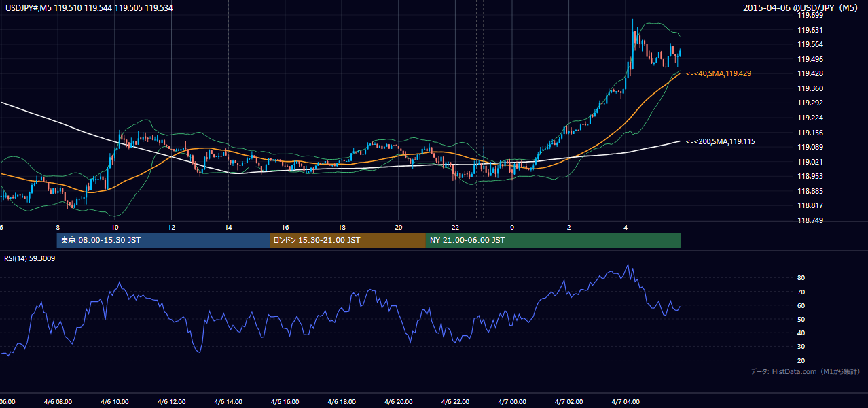The width and height of the screenshot is (868, 408).
Task: Click RSI scale value 60
Action: (801, 306)
